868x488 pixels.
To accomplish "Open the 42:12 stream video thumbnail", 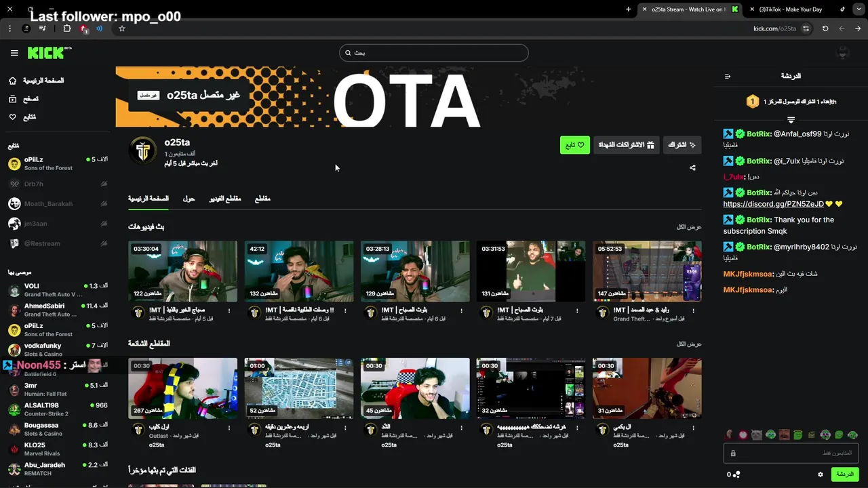I will pyautogui.click(x=298, y=271).
